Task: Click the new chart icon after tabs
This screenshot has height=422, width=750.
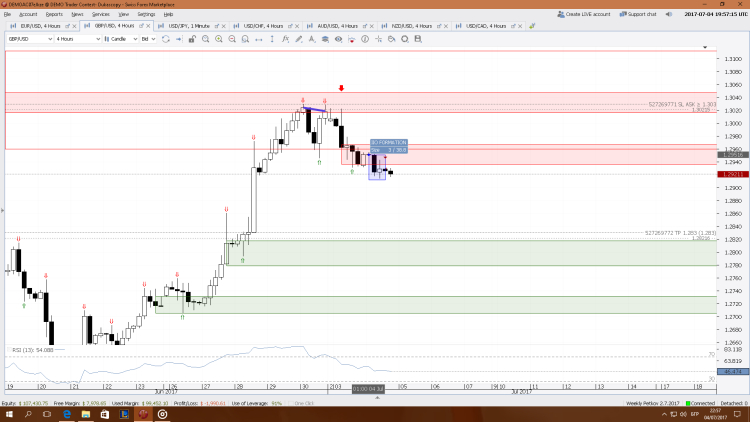Action: click(x=532, y=26)
